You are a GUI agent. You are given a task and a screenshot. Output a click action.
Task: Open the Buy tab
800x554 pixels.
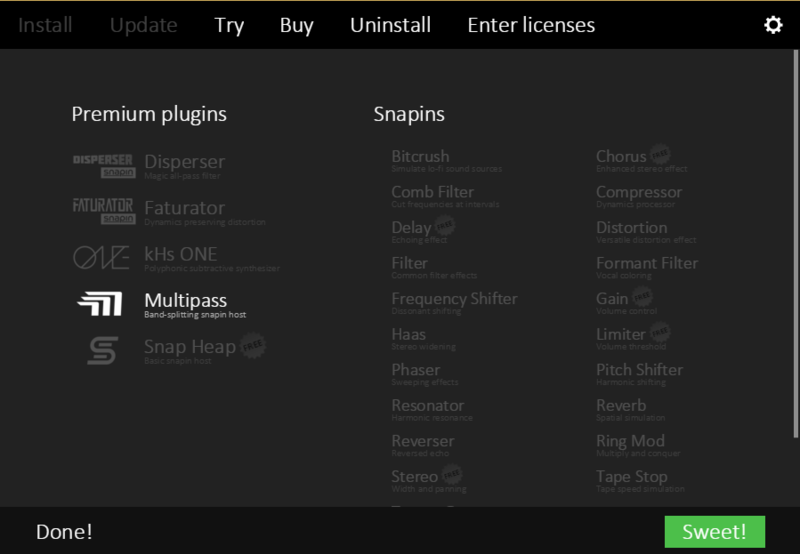[x=297, y=25]
